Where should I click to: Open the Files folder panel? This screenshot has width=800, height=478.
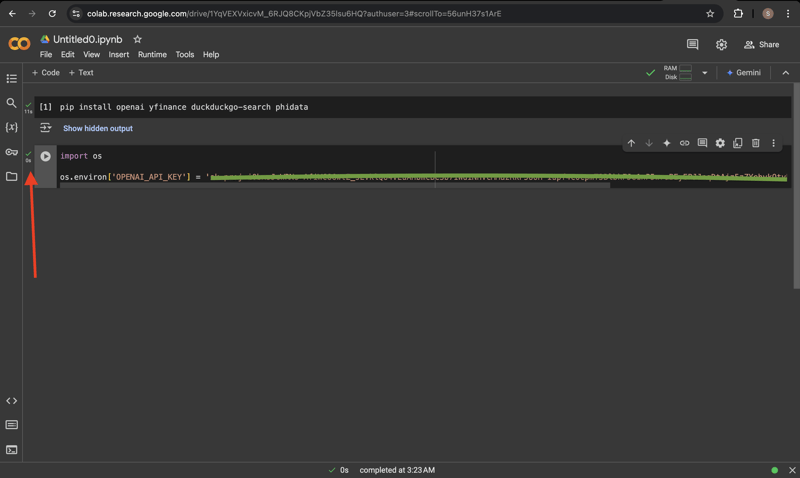12,177
